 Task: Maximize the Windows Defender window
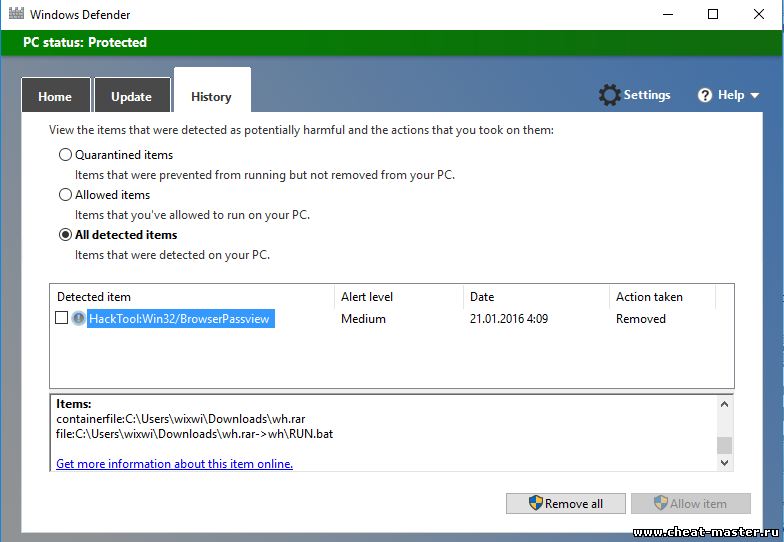[x=713, y=14]
